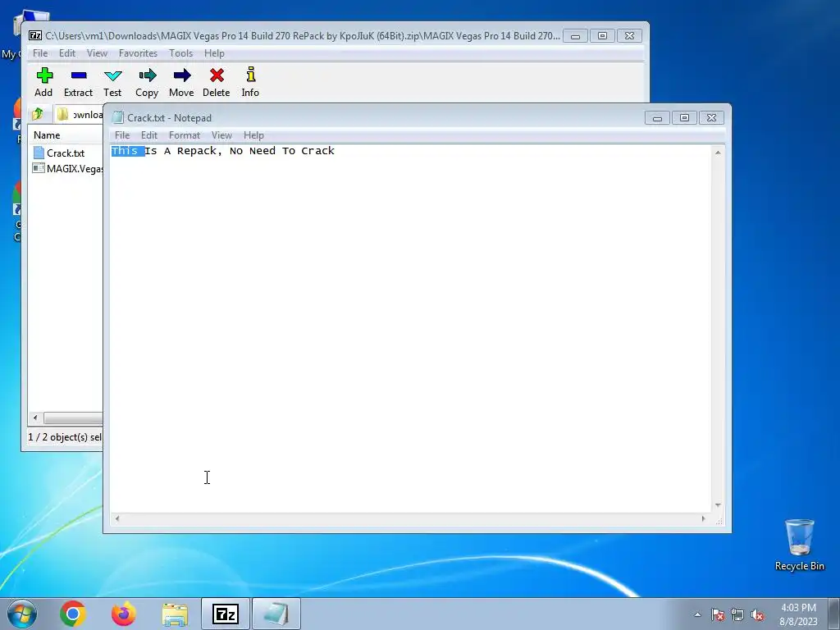840x630 pixels.
Task: Open Notepad's Help menu
Action: point(254,135)
